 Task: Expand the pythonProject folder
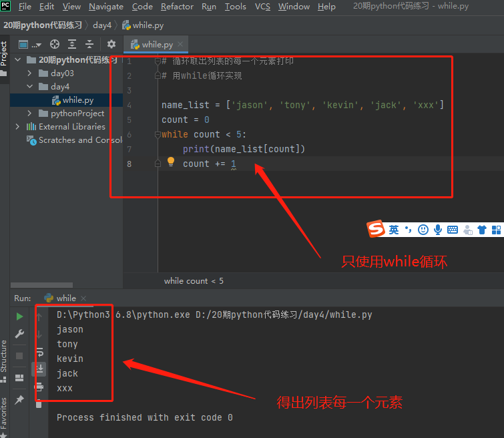pos(29,114)
